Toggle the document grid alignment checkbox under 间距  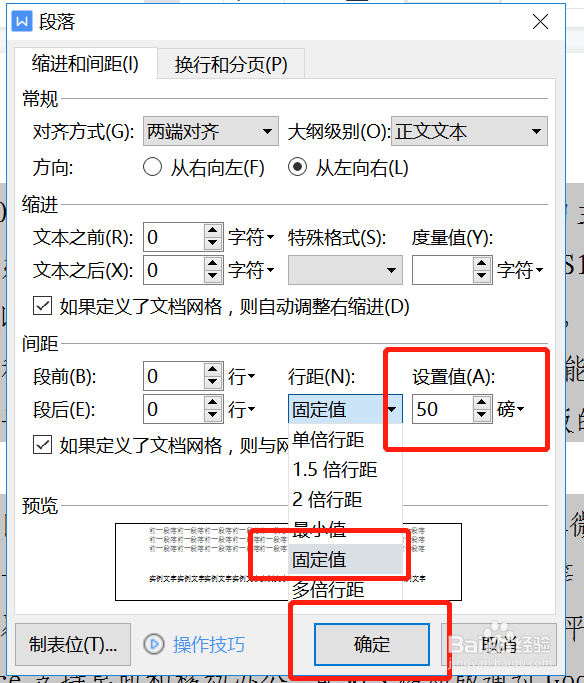tap(42, 445)
